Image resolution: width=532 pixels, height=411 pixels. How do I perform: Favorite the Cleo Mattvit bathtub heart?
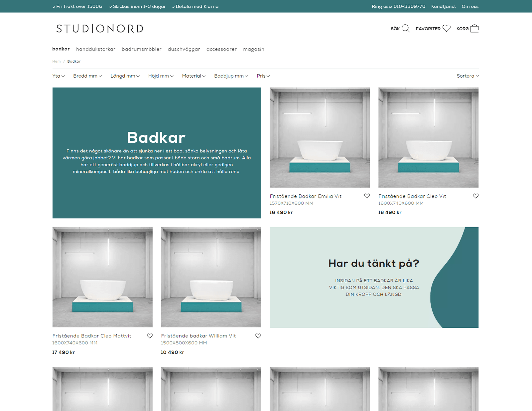point(150,336)
